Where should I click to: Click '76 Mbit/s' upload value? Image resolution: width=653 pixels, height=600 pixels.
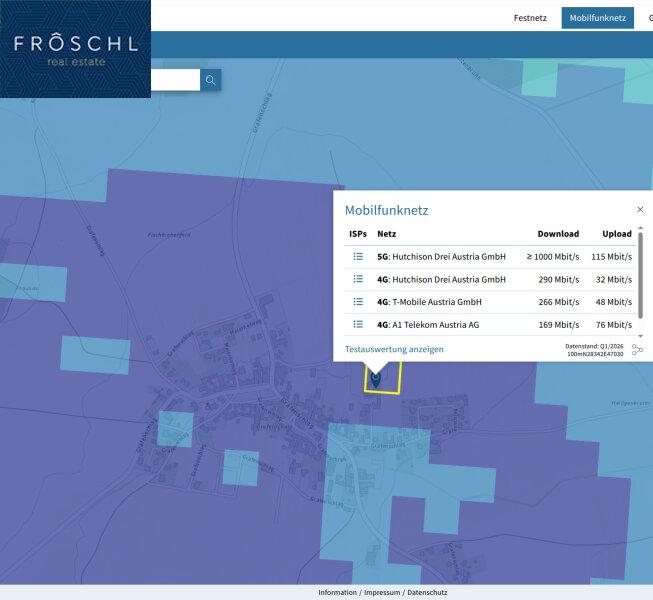tap(614, 324)
